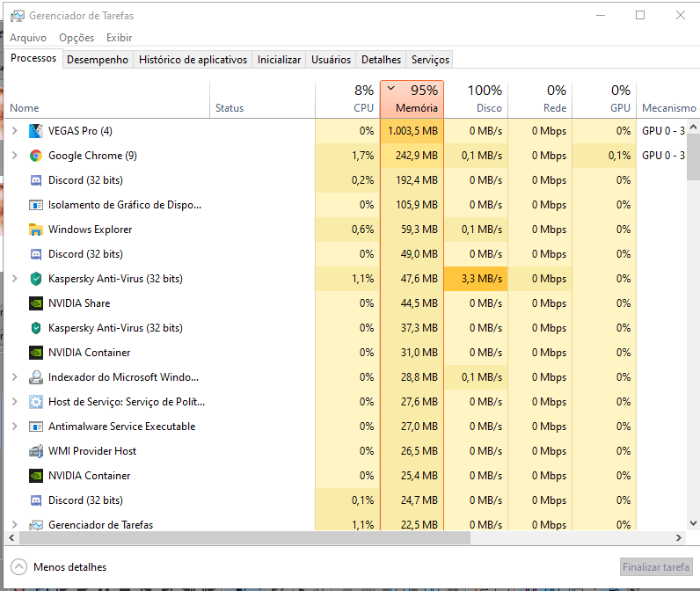The image size is (700, 591).
Task: Select the 3,3 MB/s disk cell
Action: [x=476, y=279]
